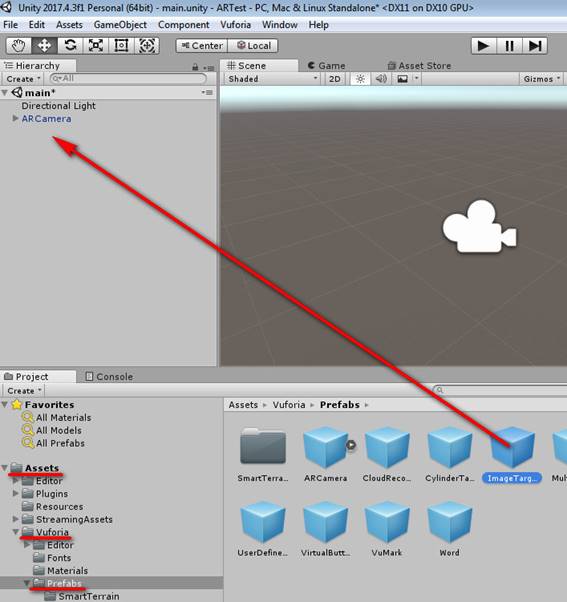Collapse the main scene in Hierarchy
The image size is (567, 602).
pos(5,93)
